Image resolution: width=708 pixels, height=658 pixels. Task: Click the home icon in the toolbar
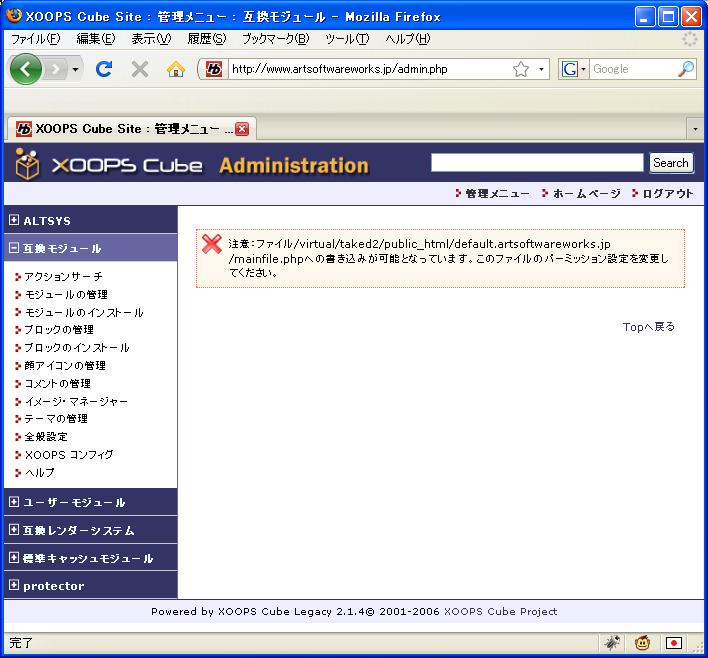click(x=176, y=69)
